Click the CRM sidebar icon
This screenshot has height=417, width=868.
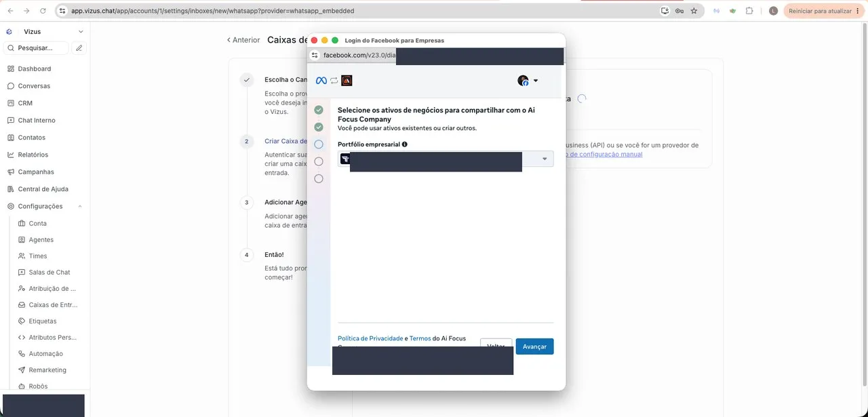click(x=11, y=103)
